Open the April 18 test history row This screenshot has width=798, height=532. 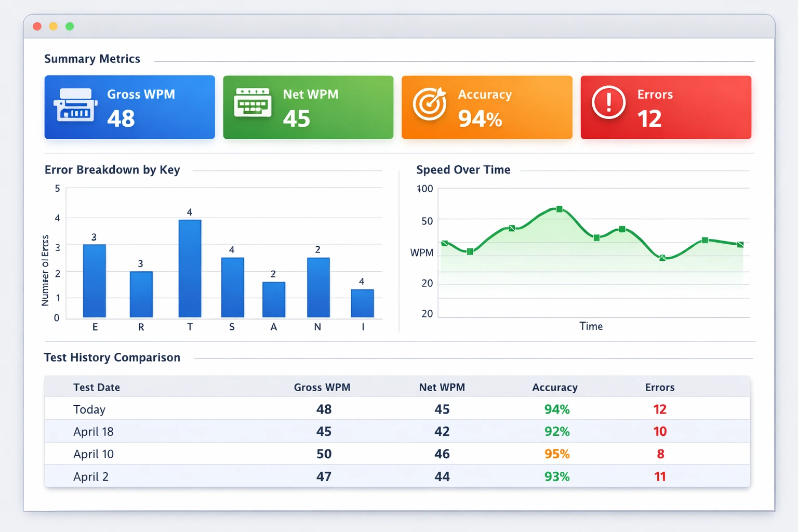pos(94,431)
